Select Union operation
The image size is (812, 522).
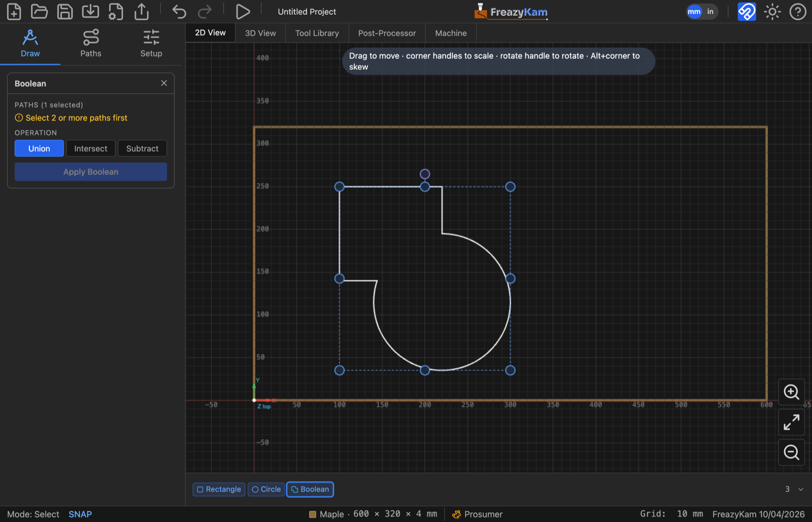(x=39, y=148)
